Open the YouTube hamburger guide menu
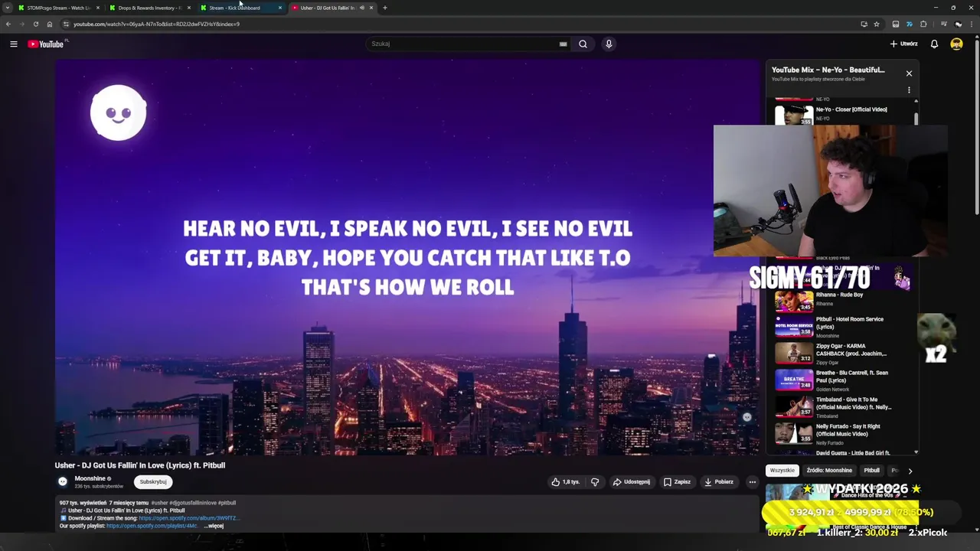Screen dimensions: 980x551 (14, 44)
